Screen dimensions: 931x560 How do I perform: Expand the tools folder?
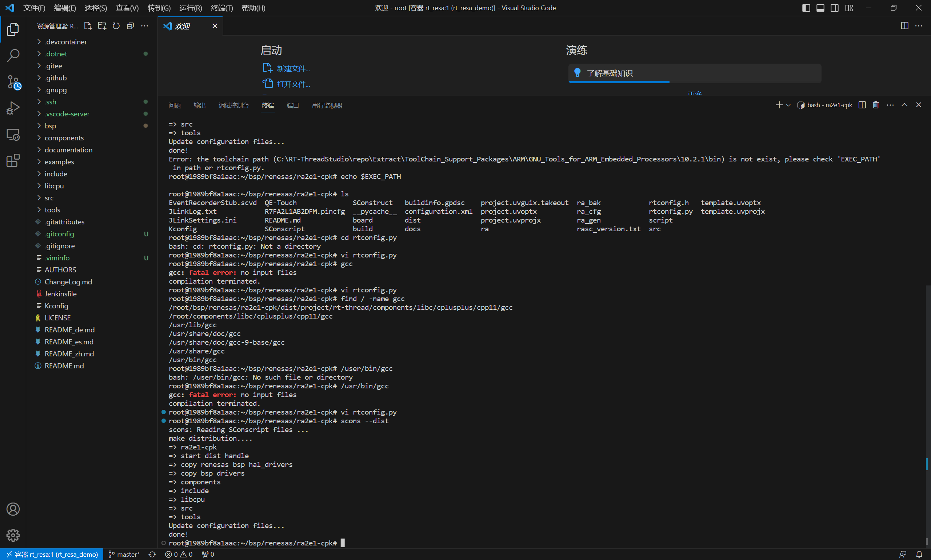click(x=92, y=210)
